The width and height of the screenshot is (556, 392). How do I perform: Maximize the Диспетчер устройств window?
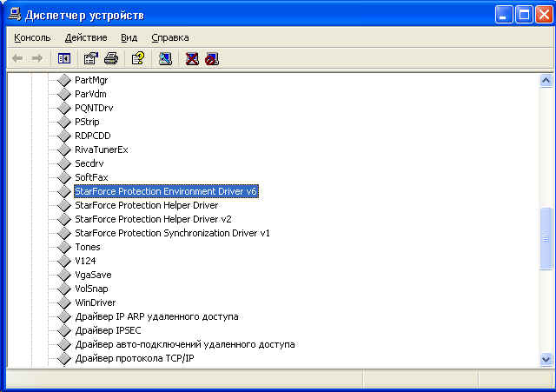(524, 15)
